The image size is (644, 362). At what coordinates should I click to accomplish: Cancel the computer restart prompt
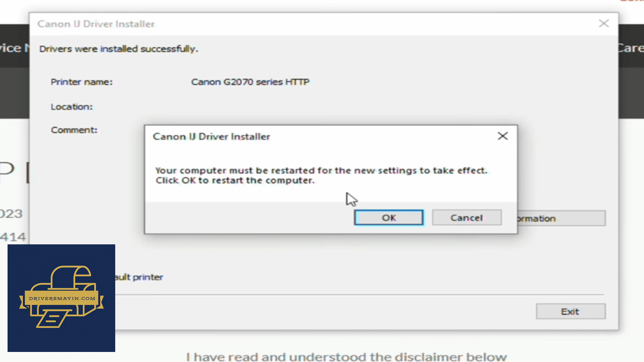point(466,218)
